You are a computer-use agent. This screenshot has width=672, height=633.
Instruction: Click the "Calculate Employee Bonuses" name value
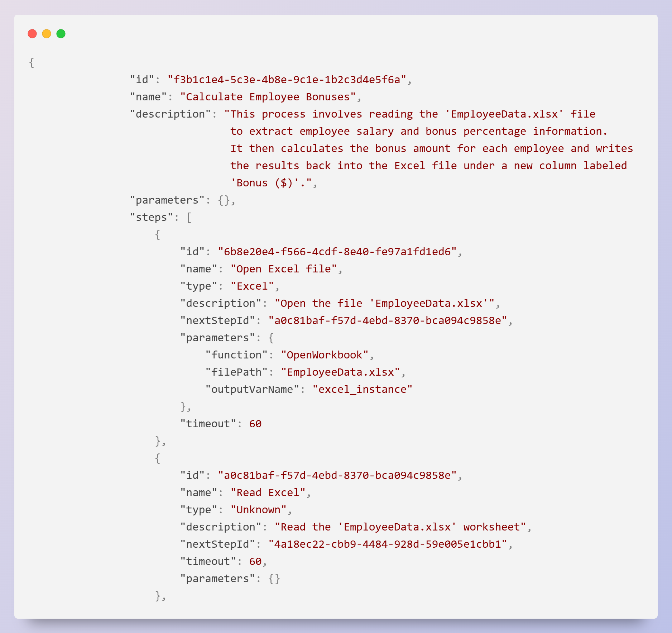(x=268, y=97)
